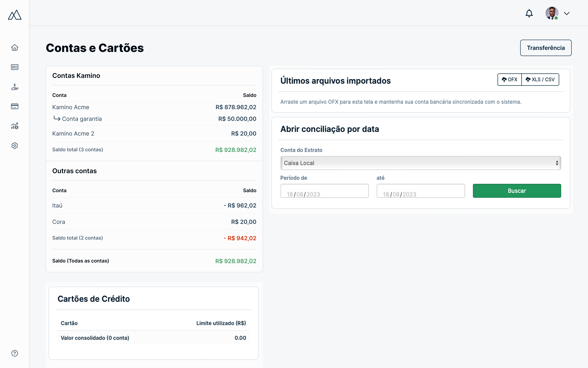Viewport: 588px width, 368px height.
Task: Open the Conta do Extrato dropdown
Action: pos(421,163)
